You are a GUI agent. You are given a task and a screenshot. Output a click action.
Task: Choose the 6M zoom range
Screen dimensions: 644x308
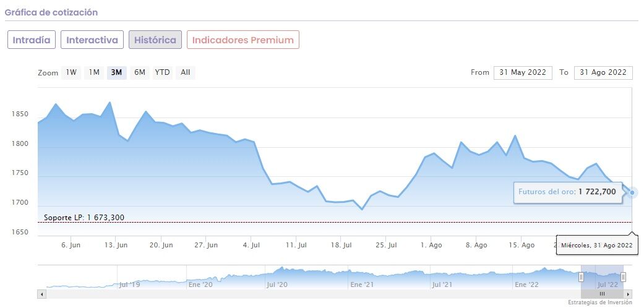pos(140,72)
